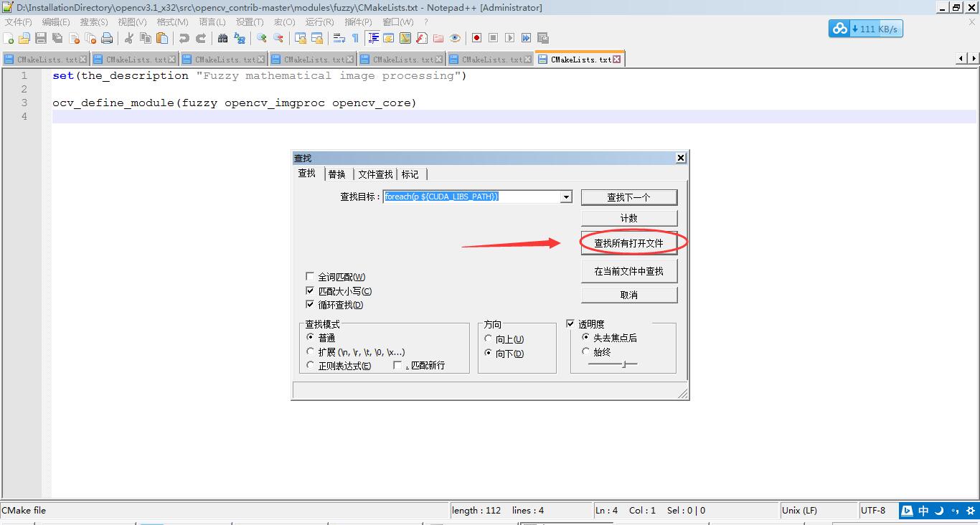Play back recorded macro icon
The width and height of the screenshot is (980, 525).
[x=509, y=38]
